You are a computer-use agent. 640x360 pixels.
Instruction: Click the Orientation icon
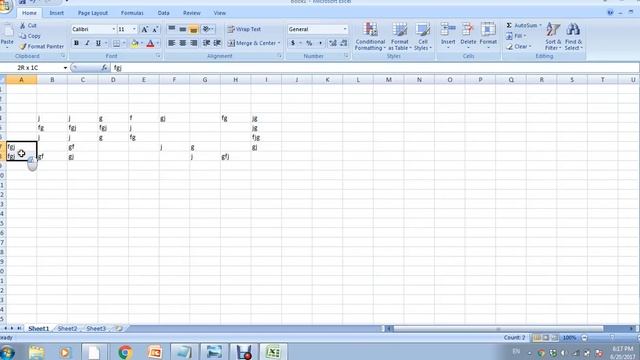pyautogui.click(x=207, y=29)
